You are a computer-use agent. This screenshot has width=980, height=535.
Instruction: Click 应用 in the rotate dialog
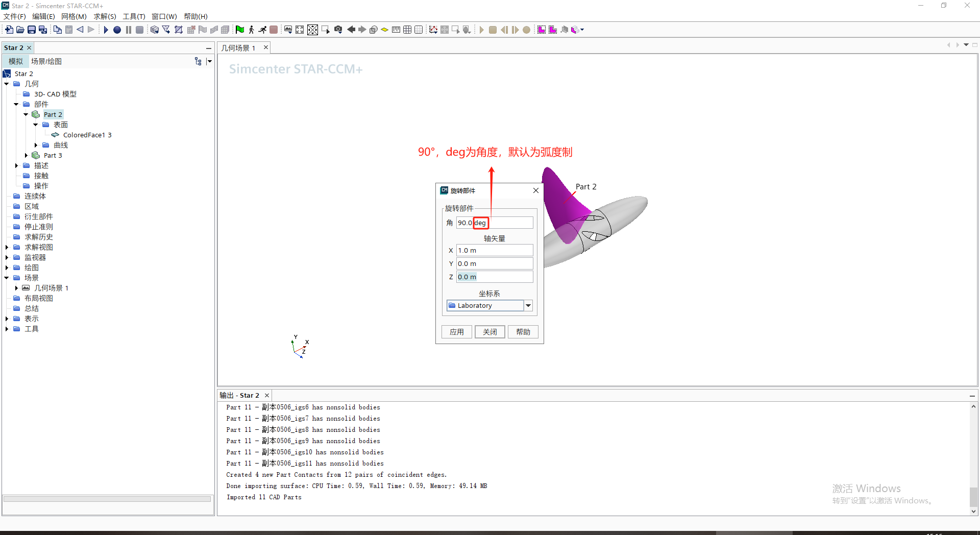coord(457,332)
